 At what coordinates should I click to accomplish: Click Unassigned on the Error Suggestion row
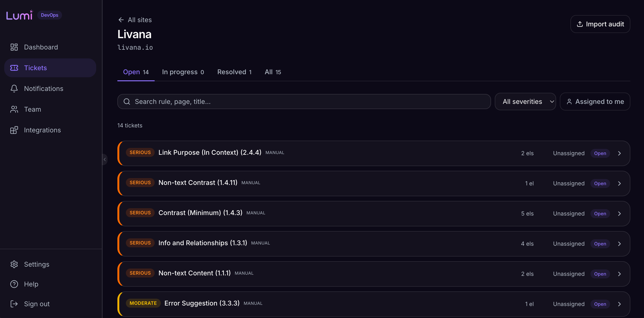point(569,304)
